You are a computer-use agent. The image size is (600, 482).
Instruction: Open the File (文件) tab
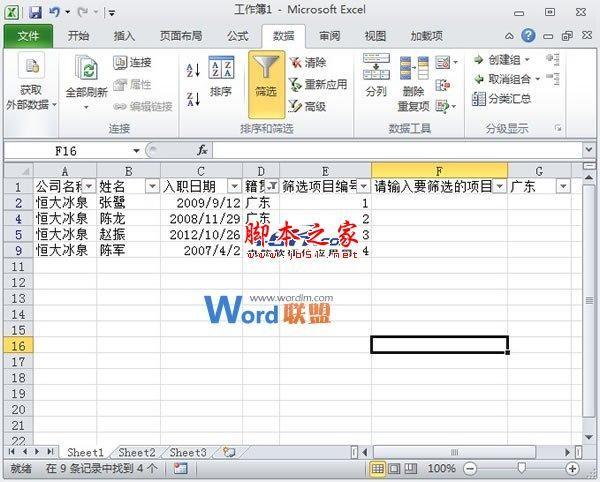tap(28, 36)
